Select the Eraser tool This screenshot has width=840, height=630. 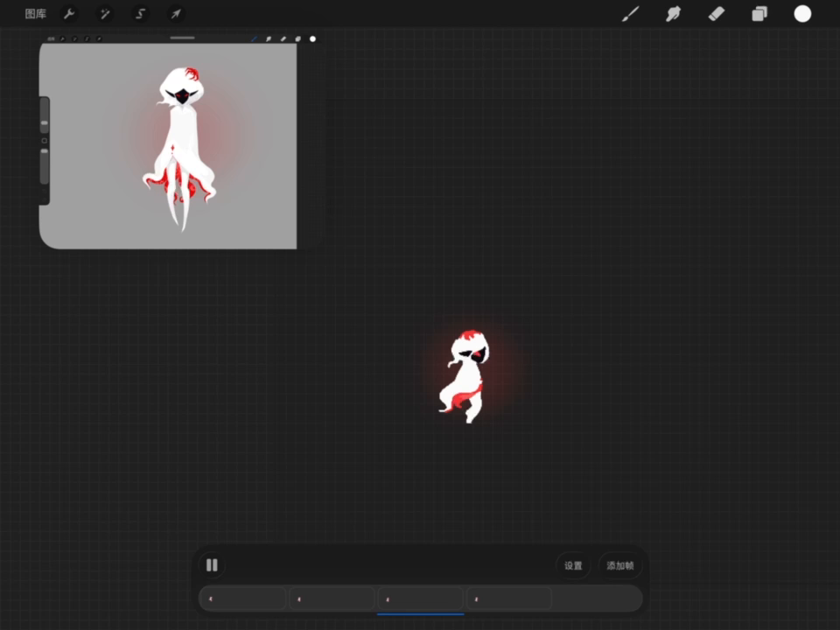[x=717, y=14]
